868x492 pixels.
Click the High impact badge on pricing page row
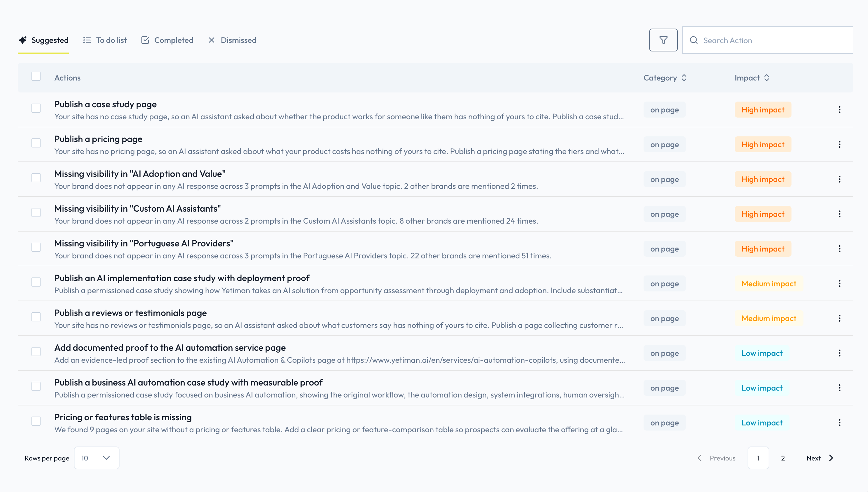click(763, 145)
